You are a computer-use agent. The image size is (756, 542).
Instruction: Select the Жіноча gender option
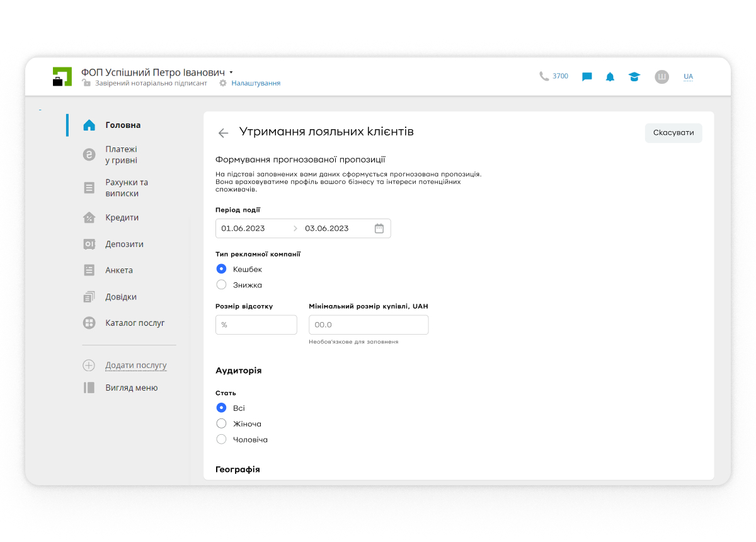[x=221, y=424]
